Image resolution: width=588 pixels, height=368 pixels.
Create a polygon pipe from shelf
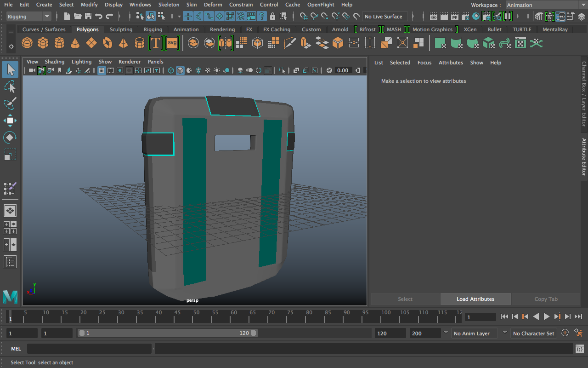(140, 43)
